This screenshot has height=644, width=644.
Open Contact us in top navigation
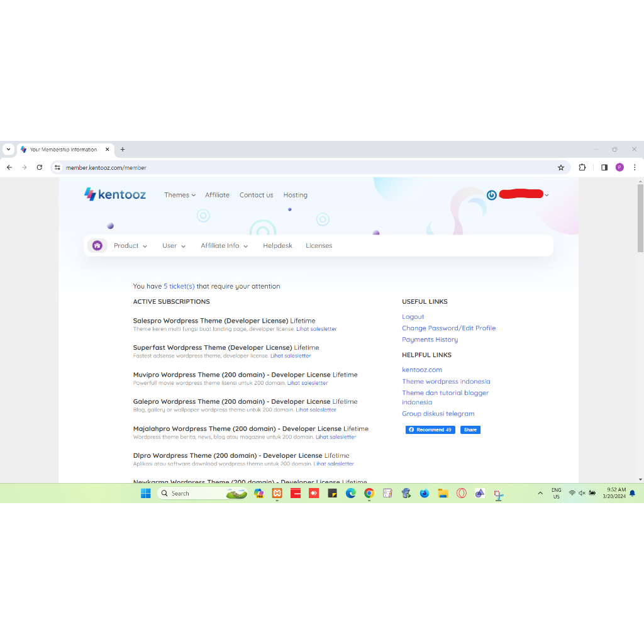click(x=257, y=195)
